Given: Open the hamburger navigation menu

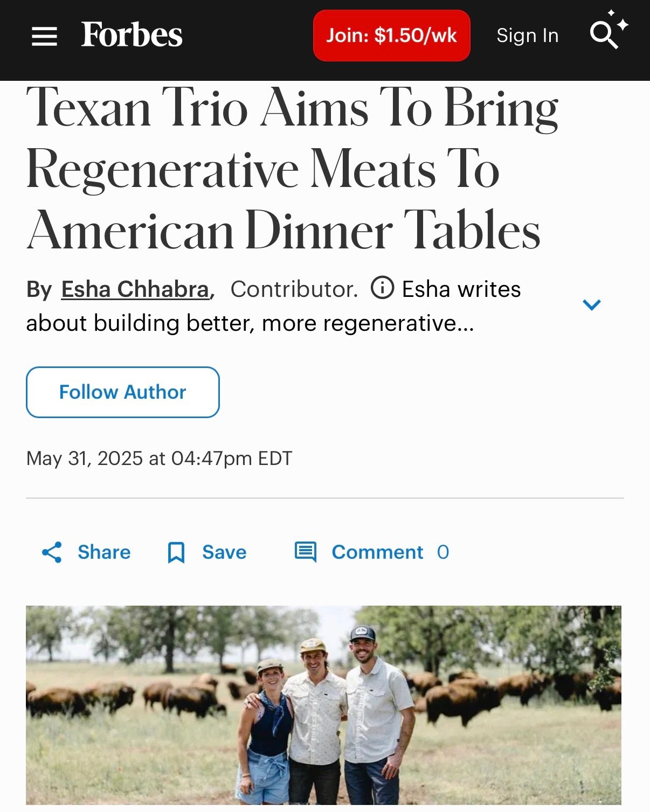Looking at the screenshot, I should [x=44, y=36].
